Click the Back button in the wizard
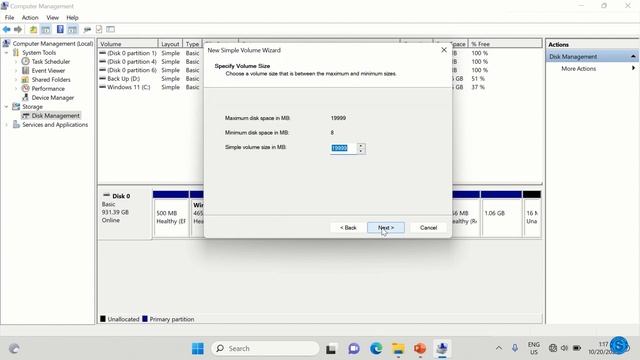640x360 pixels. pos(348,227)
